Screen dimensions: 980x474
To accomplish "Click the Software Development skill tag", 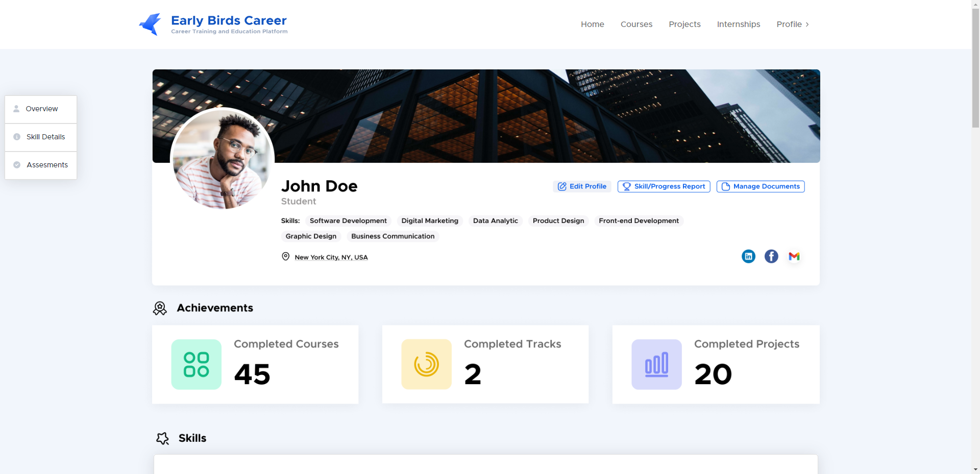I will click(348, 221).
